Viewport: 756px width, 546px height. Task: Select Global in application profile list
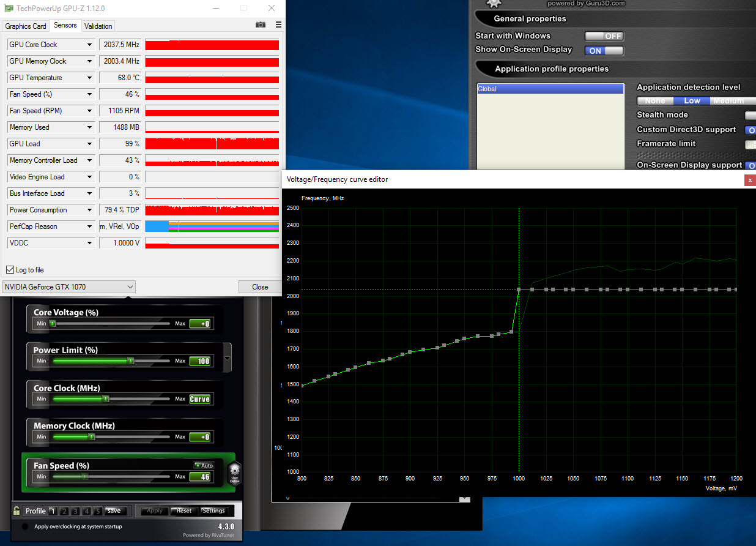coord(550,89)
